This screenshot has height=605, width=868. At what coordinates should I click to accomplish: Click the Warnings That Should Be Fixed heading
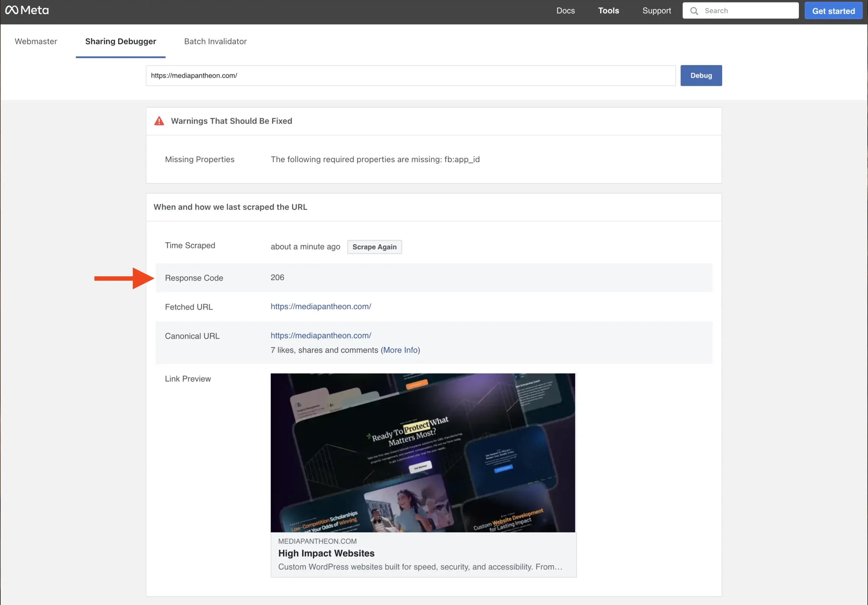pos(231,121)
